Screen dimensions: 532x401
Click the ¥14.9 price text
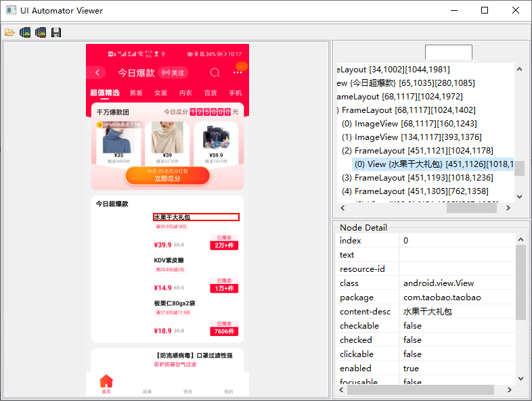[163, 288]
